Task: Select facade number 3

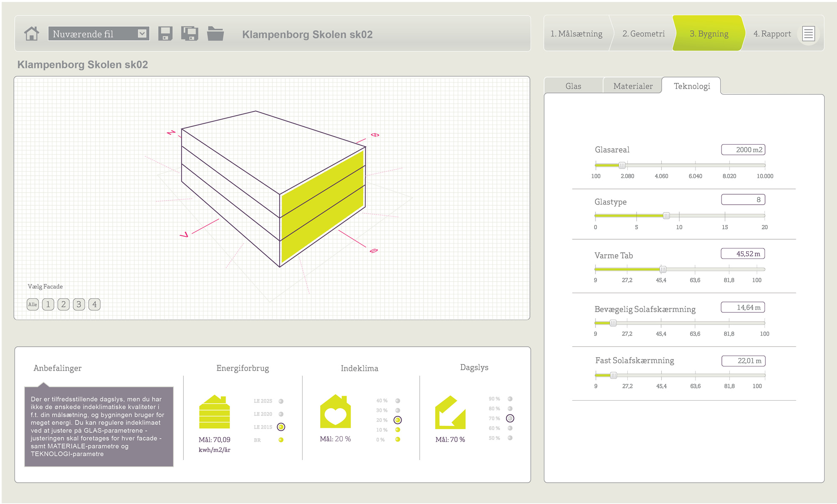Action: (x=79, y=304)
